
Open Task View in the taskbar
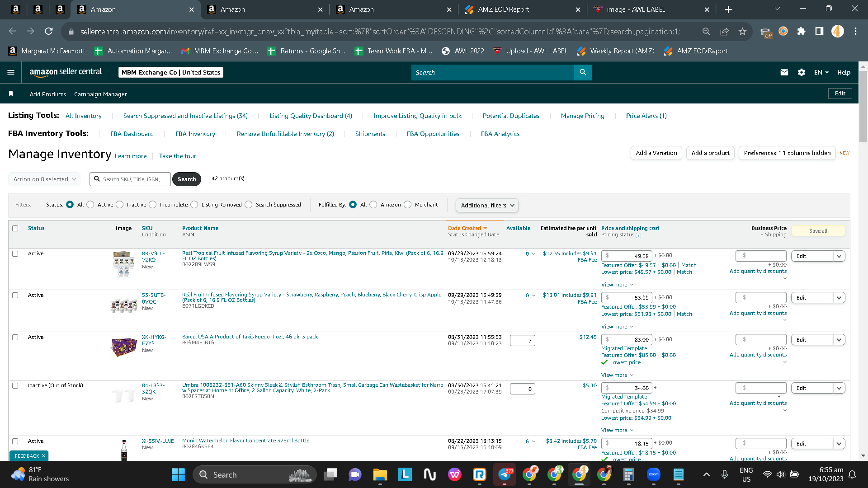330,474
